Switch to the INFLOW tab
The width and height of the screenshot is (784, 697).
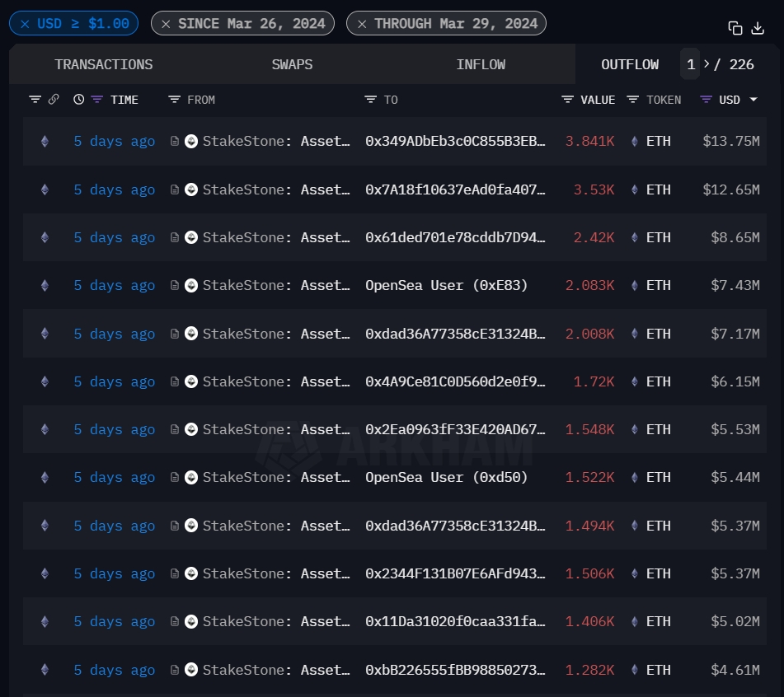coord(481,64)
